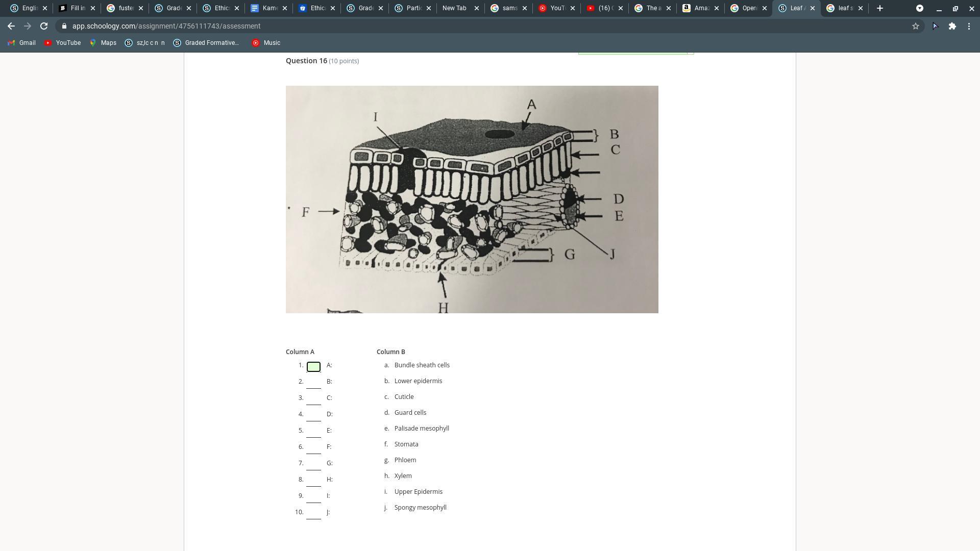
Task: Reload the Schoology page
Action: (44, 26)
